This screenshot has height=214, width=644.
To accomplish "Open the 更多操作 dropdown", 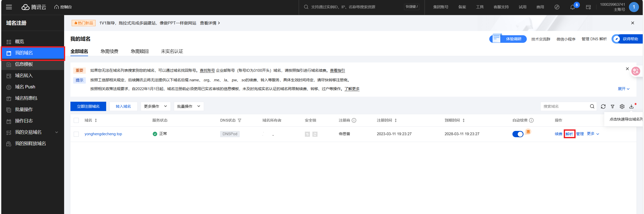I will click(155, 106).
